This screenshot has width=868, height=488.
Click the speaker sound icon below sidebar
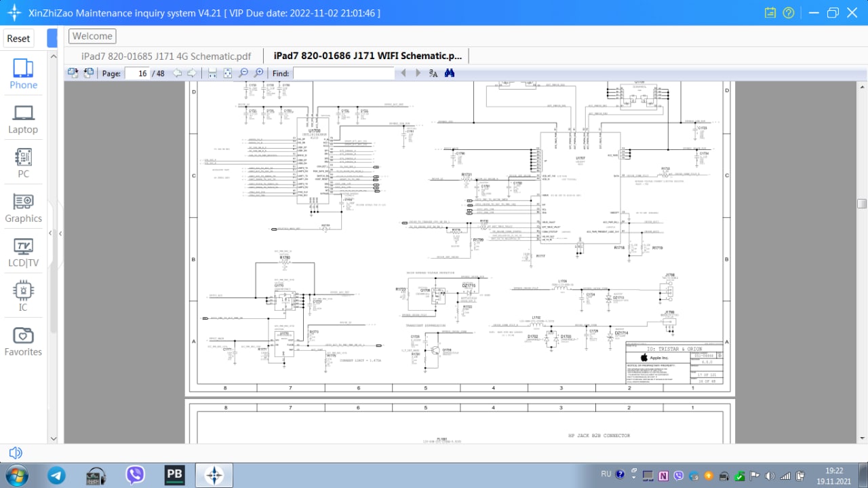click(x=15, y=453)
